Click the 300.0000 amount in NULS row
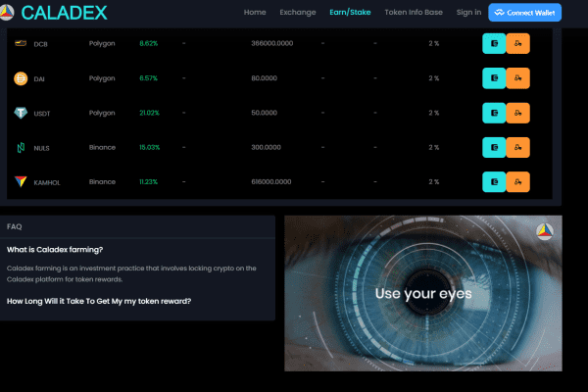This screenshot has width=588, height=392. pyautogui.click(x=266, y=147)
